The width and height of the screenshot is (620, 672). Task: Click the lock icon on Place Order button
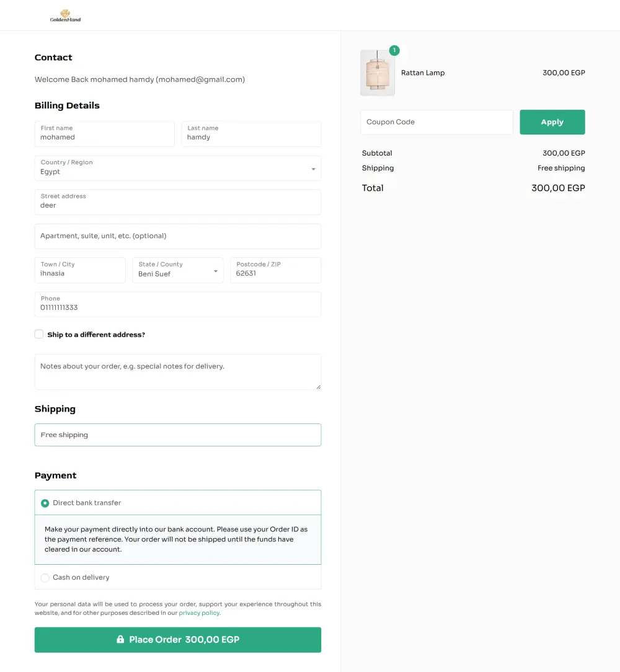click(x=120, y=639)
